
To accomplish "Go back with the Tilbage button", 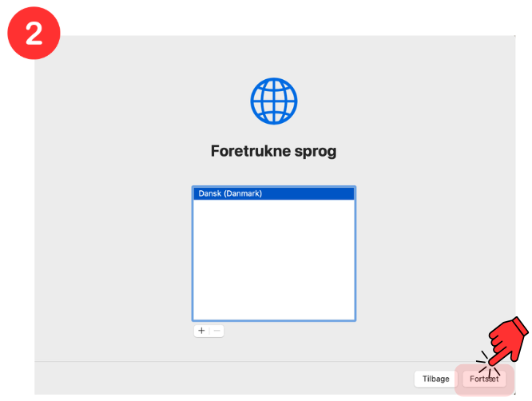I will (x=436, y=379).
